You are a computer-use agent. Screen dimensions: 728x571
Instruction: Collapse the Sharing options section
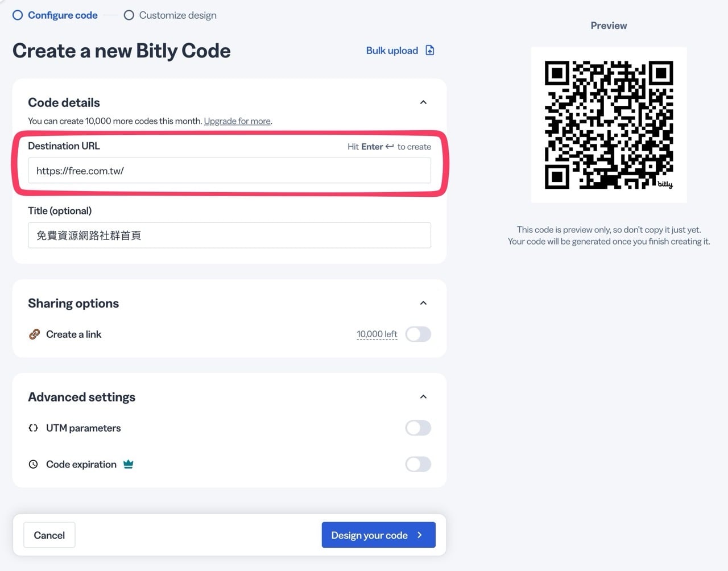(x=423, y=303)
